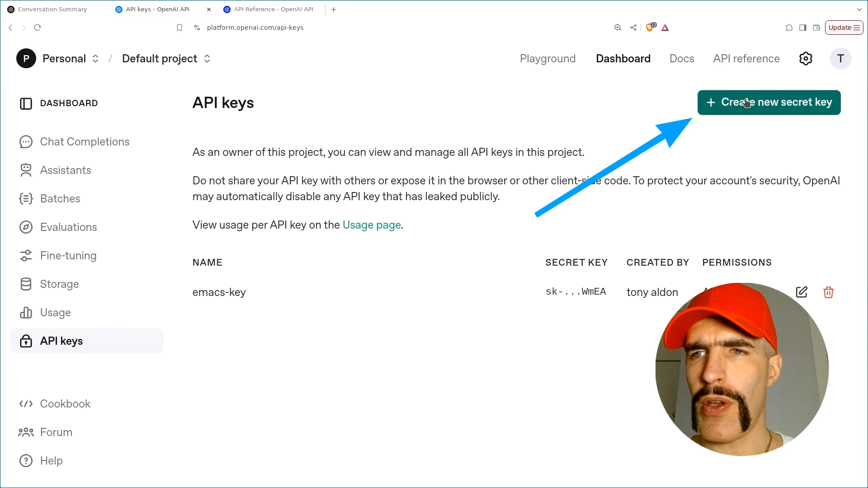Open the browser tab list chevron
The height and width of the screenshot is (488, 868).
coord(859,9)
